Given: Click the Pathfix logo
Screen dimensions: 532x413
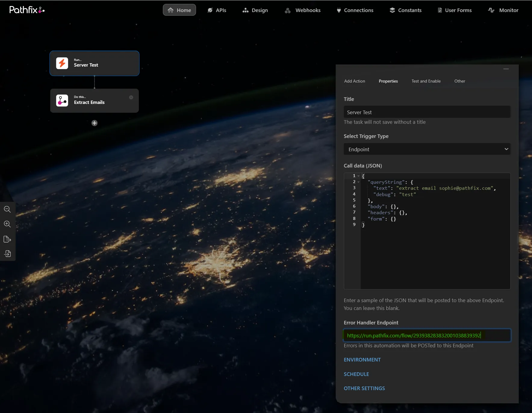Looking at the screenshot, I should click(27, 10).
